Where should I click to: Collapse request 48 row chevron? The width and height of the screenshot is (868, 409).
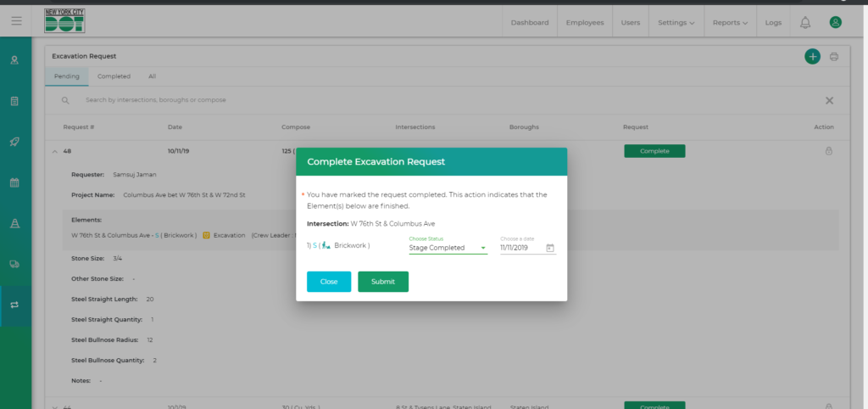pos(55,151)
